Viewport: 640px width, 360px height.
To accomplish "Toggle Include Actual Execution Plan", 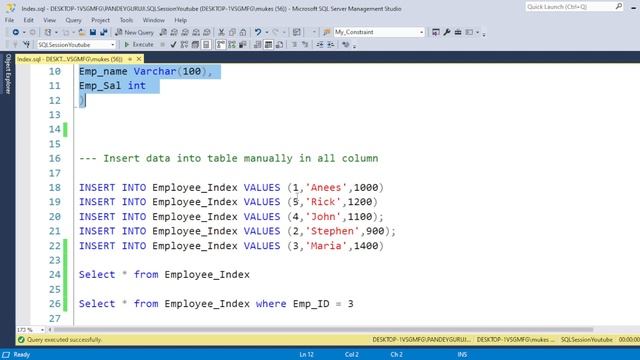I will pyautogui.click(x=221, y=44).
